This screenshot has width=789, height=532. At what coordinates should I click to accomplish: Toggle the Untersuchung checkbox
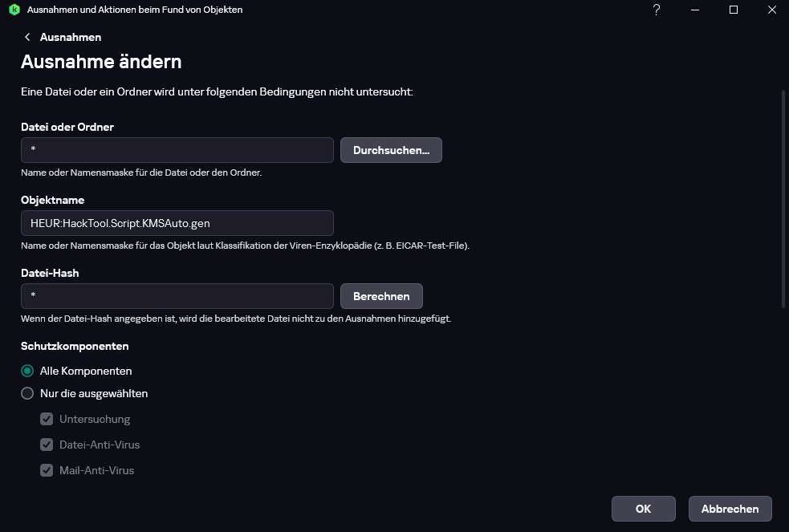(x=47, y=419)
